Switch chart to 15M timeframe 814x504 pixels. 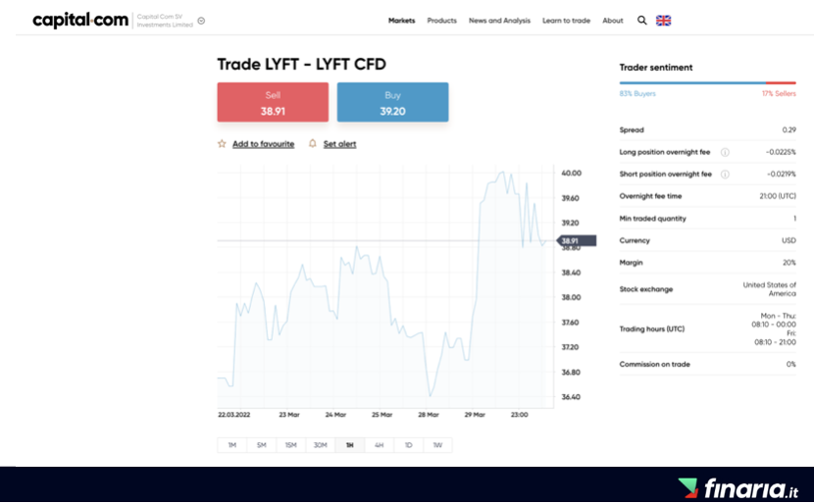coord(290,445)
